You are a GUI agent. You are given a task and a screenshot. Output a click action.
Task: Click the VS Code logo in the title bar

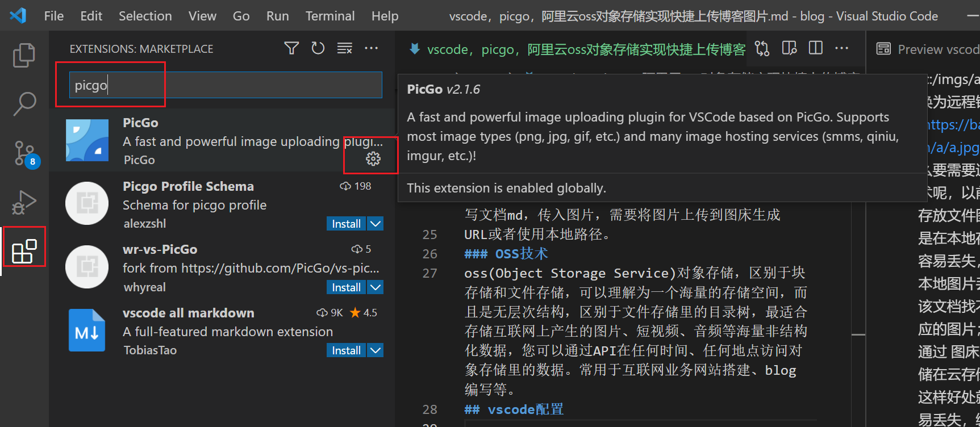click(18, 15)
